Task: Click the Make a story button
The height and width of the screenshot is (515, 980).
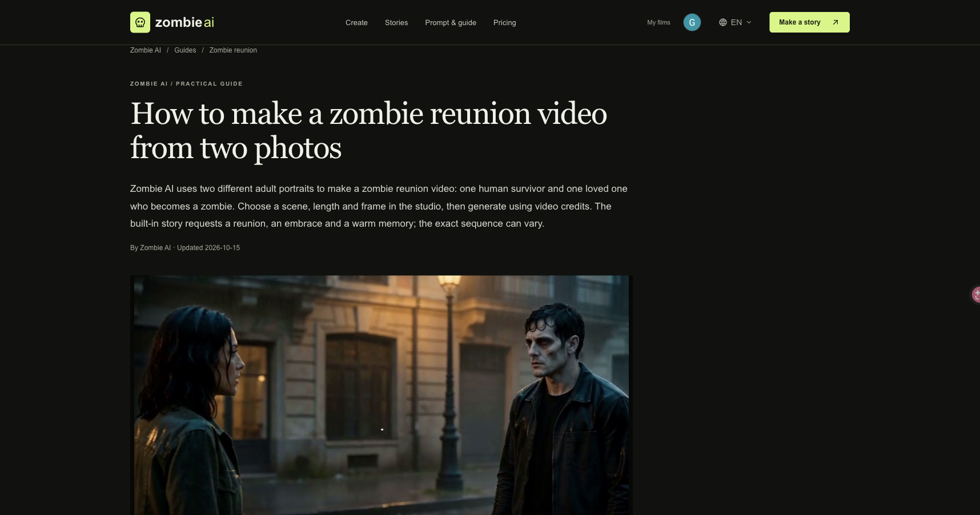Action: (809, 22)
